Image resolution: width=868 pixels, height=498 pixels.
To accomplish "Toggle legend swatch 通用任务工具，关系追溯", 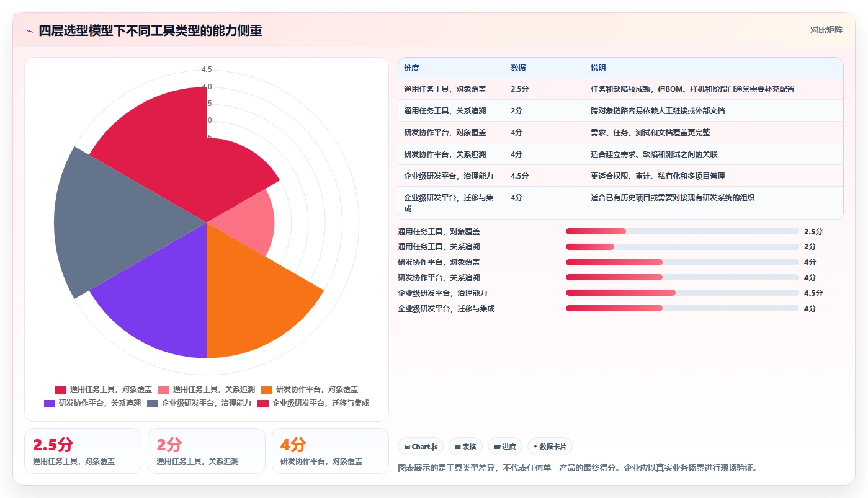I will [x=164, y=389].
